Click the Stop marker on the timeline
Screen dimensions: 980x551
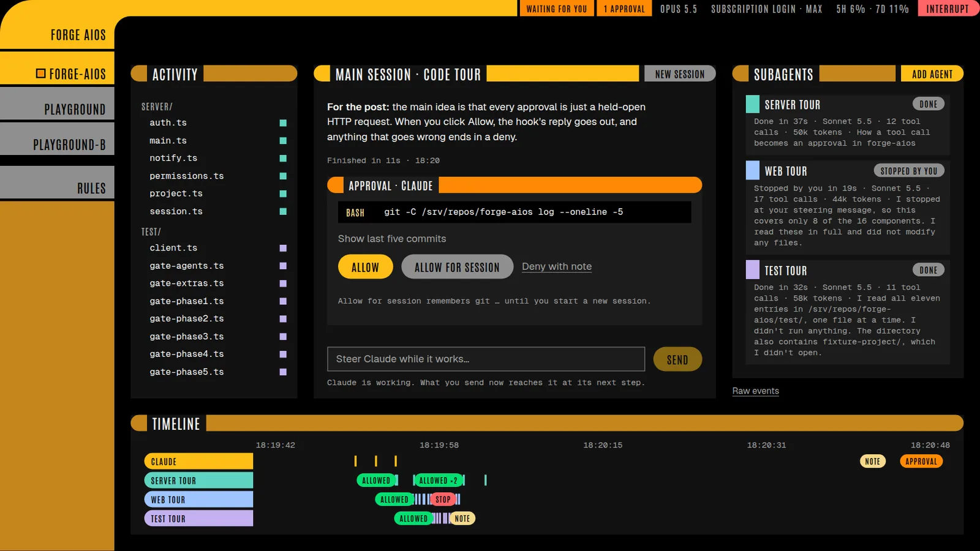point(443,500)
